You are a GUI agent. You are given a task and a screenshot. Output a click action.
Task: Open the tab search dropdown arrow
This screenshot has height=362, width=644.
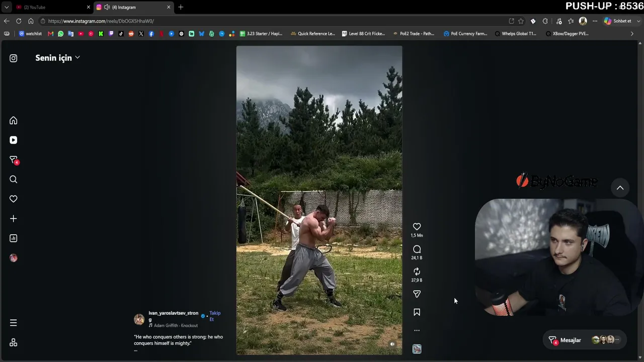pyautogui.click(x=6, y=7)
